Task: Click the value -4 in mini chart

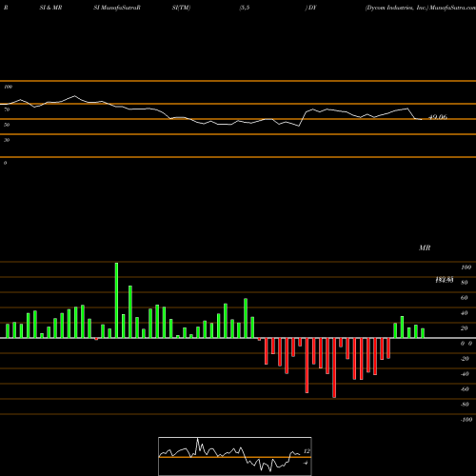Action: [x=306, y=463]
